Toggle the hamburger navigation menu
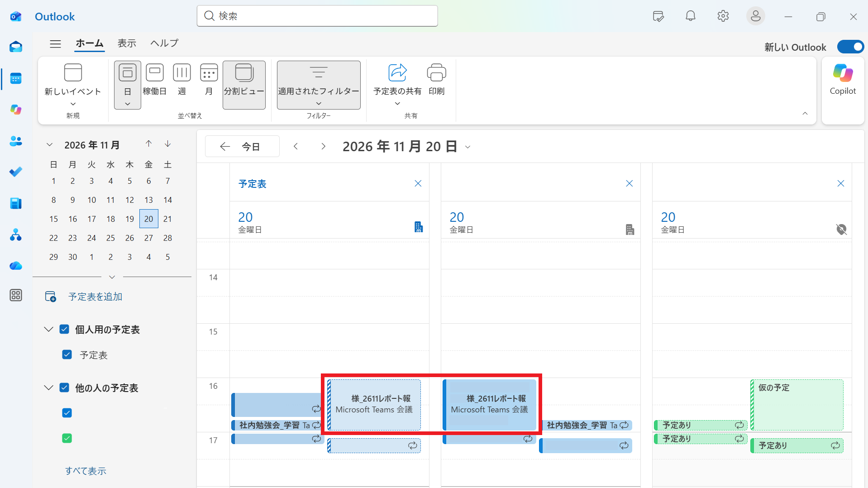This screenshot has width=868, height=488. [x=55, y=43]
